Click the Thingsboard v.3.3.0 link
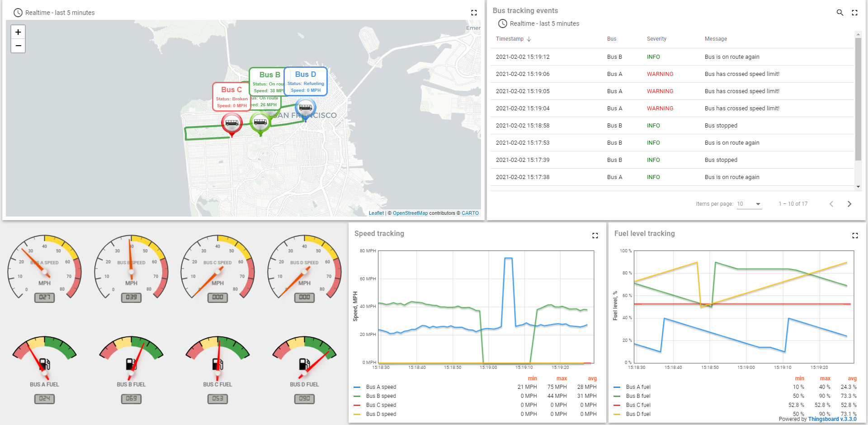This screenshot has width=868, height=425. point(831,419)
